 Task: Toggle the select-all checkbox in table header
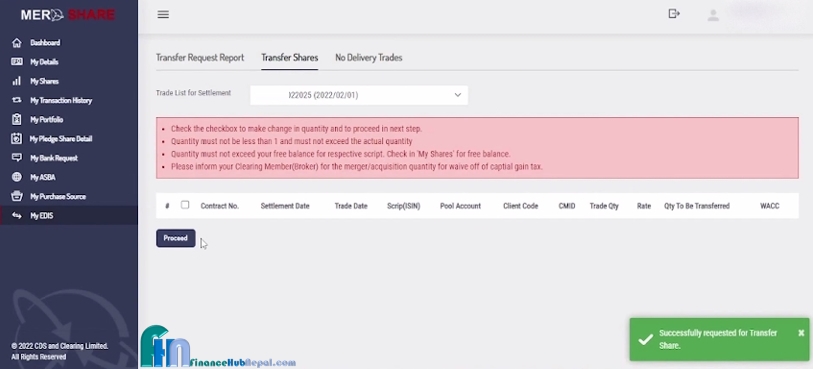pyautogui.click(x=185, y=205)
